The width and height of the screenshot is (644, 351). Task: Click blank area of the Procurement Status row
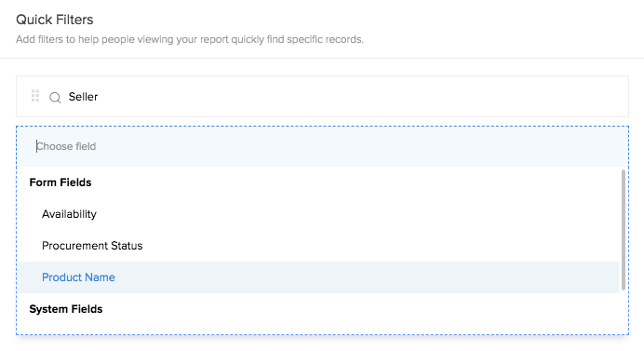point(380,246)
